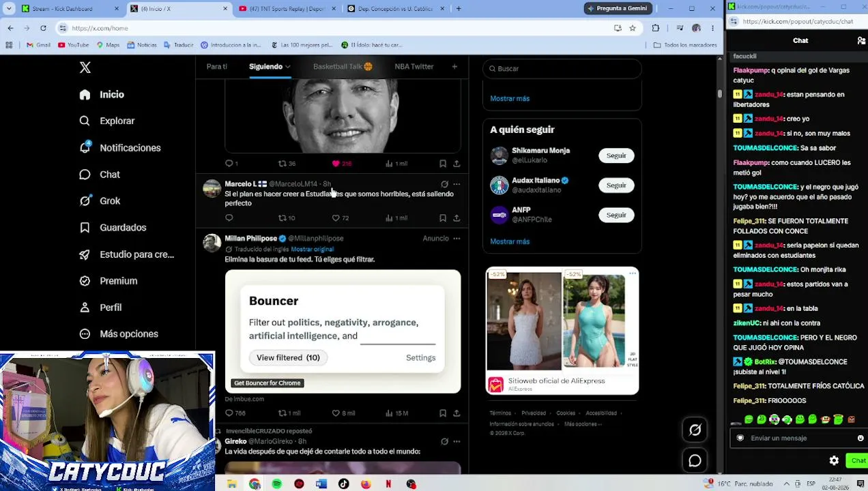Follow Audax Italiano
This screenshot has height=491, width=868.
[616, 185]
